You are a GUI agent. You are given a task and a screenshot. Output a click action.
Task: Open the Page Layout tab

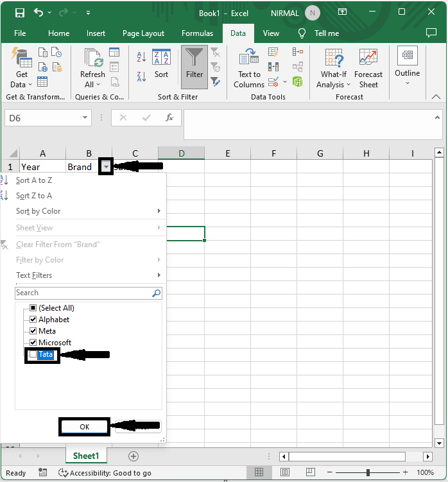[x=143, y=33]
